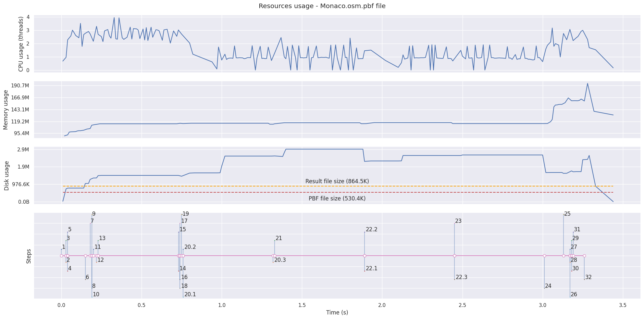Click the timeline circle marker for step 6
The height and width of the screenshot is (319, 644).
click(85, 256)
